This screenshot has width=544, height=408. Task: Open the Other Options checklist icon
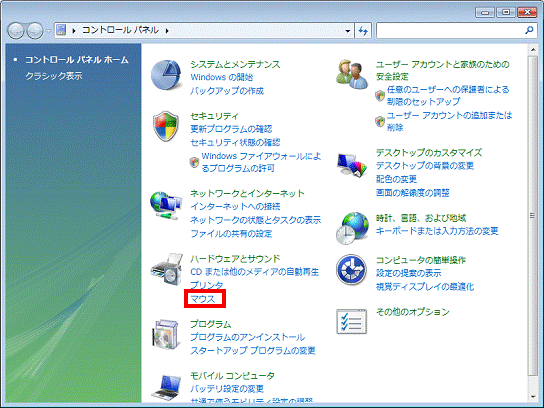pyautogui.click(x=351, y=321)
